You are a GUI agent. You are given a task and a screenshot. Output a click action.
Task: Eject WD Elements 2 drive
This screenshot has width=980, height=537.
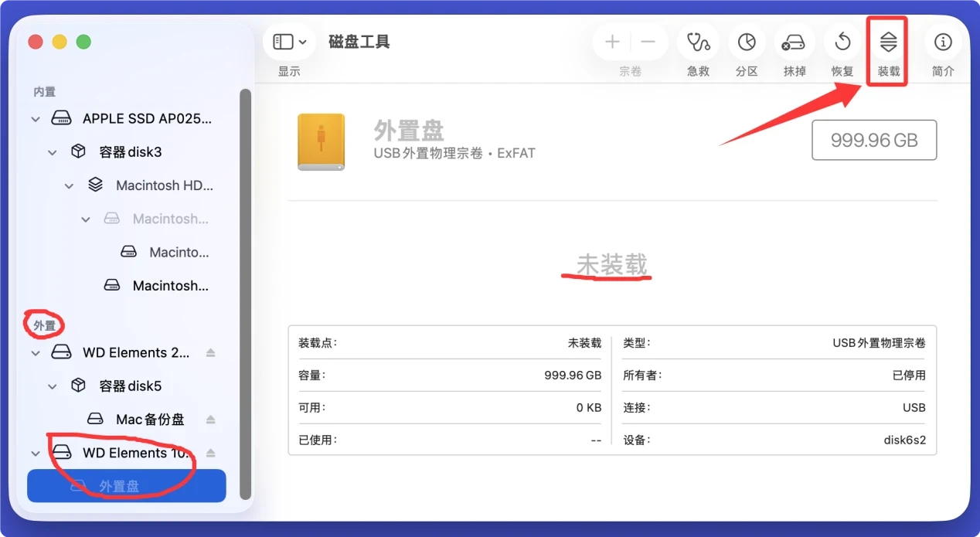pyautogui.click(x=210, y=352)
